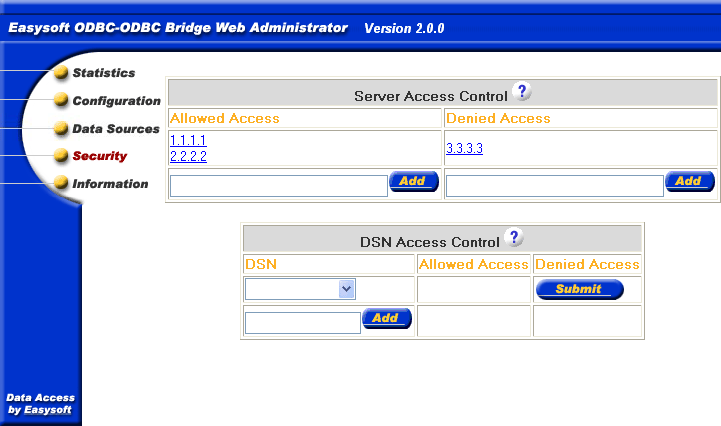
Task: Click the Security bullet icon
Action: point(62,156)
